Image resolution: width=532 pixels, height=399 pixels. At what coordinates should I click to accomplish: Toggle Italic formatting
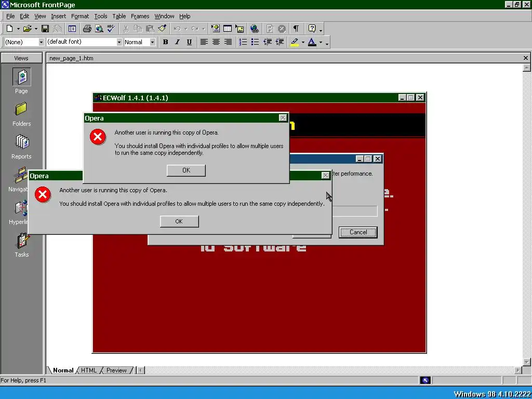pos(177,42)
